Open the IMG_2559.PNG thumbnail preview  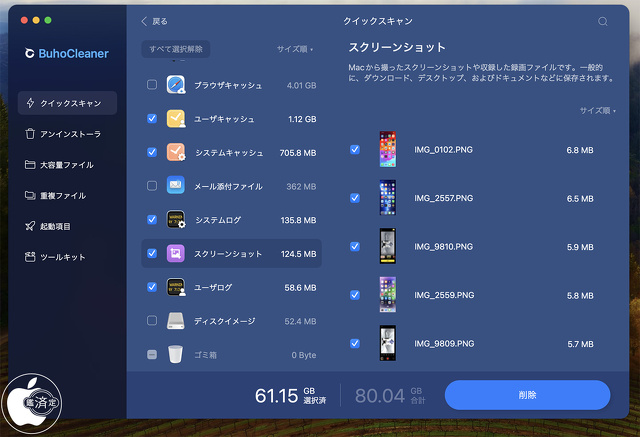[387, 295]
